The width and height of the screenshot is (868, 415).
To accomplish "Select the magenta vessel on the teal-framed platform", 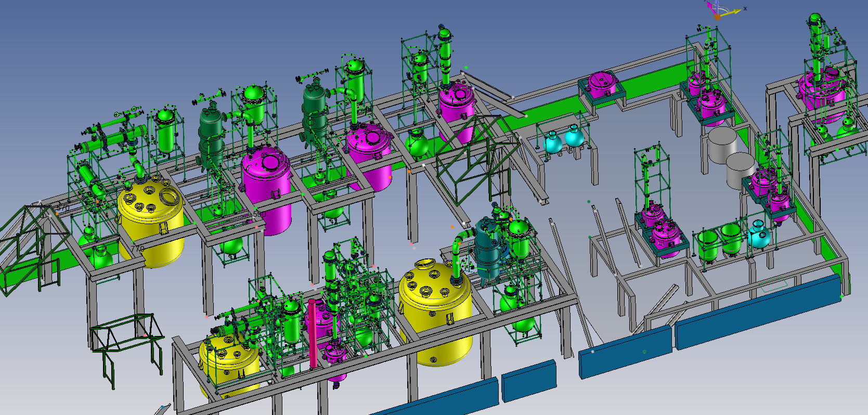I will (603, 84).
